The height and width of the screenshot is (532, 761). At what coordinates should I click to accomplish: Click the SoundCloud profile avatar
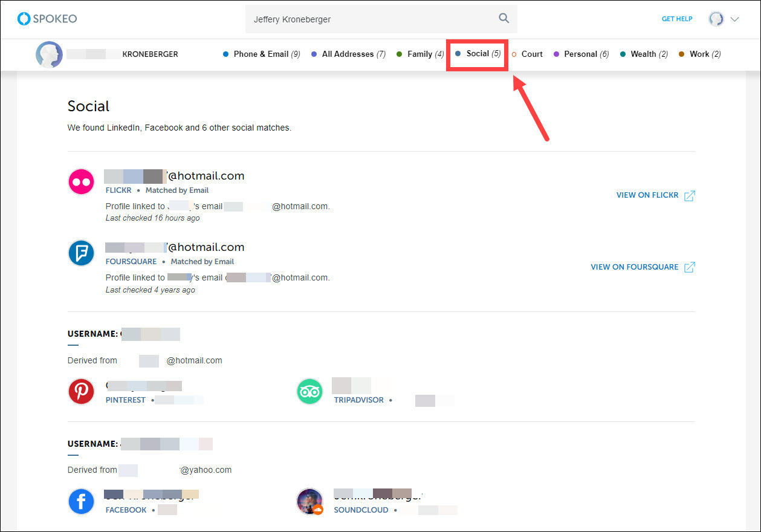(309, 502)
